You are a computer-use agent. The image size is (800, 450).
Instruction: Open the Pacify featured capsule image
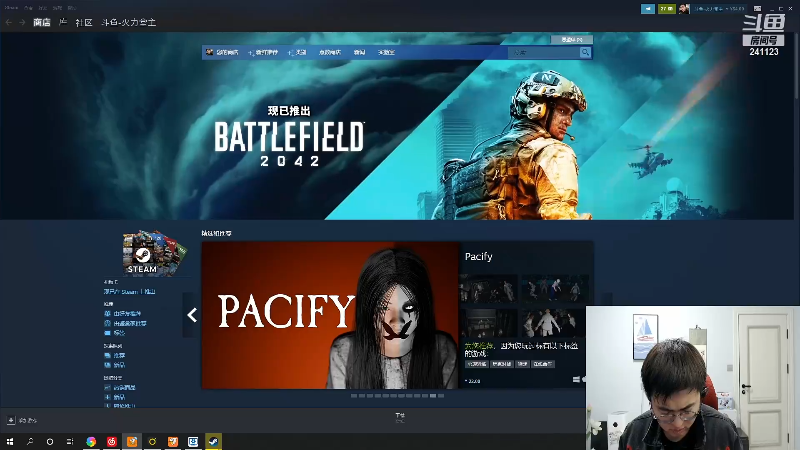[331, 315]
